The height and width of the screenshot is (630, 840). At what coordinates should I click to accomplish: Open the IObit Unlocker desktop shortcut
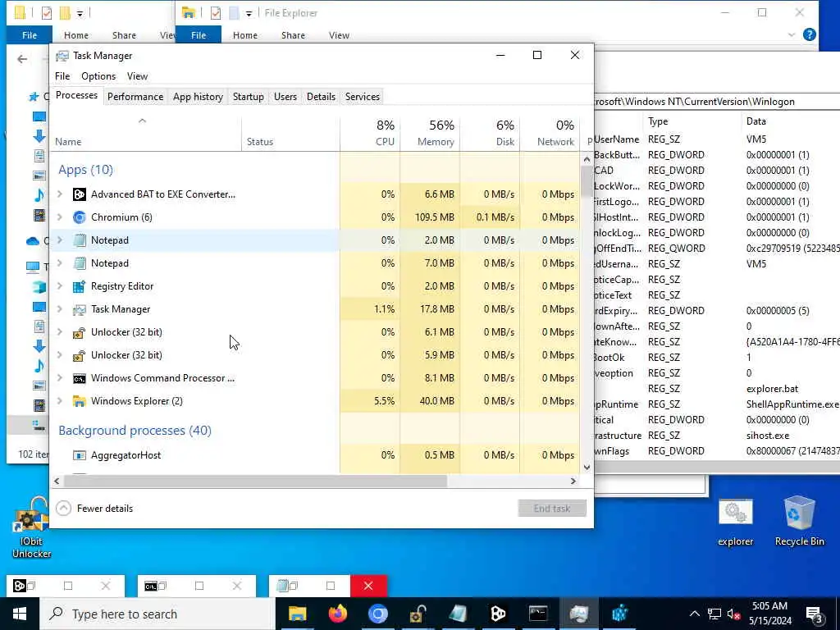(x=31, y=529)
